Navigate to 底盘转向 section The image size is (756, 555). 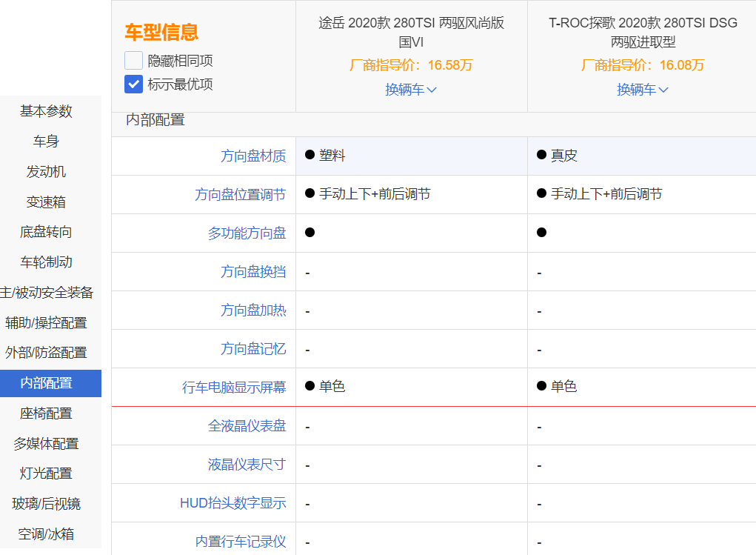click(x=46, y=232)
